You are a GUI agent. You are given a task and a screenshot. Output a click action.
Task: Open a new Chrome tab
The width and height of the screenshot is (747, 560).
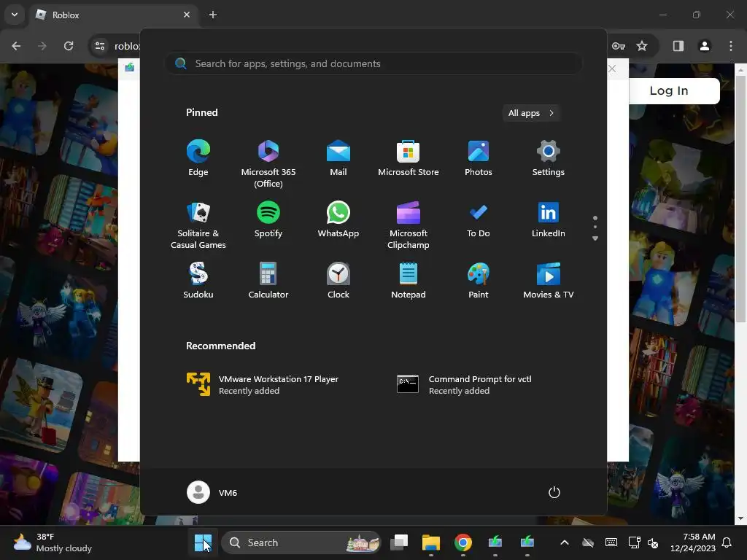[x=213, y=15]
